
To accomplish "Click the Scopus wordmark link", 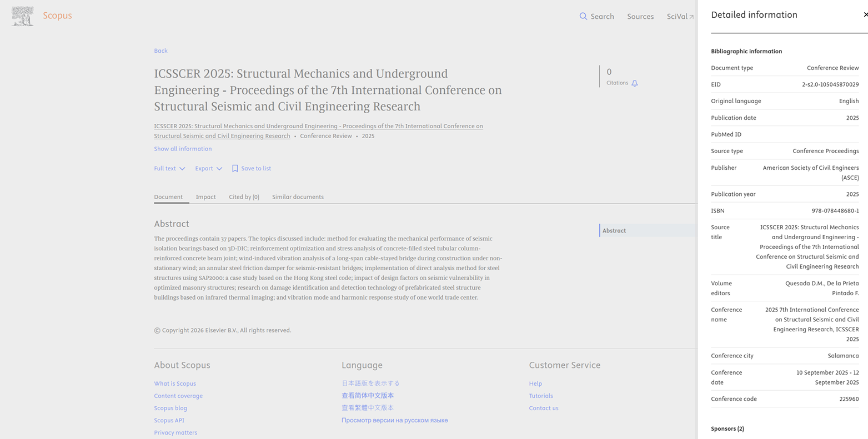I will pyautogui.click(x=57, y=16).
